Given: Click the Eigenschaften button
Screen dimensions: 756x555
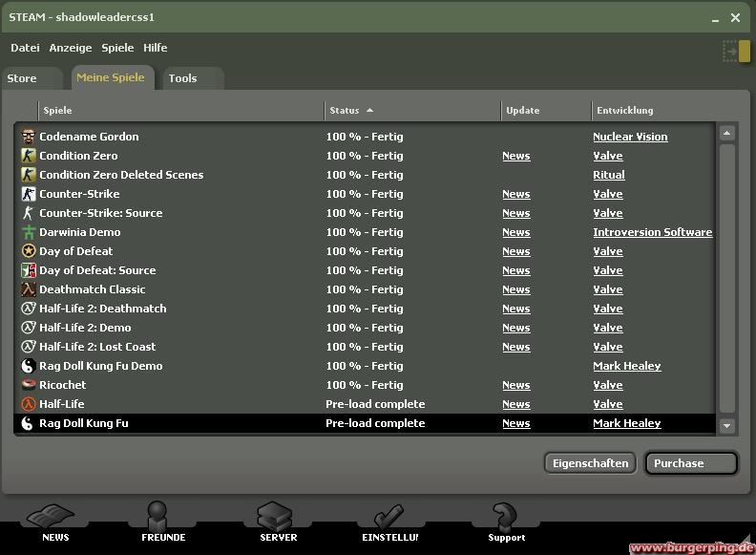Looking at the screenshot, I should coord(590,463).
